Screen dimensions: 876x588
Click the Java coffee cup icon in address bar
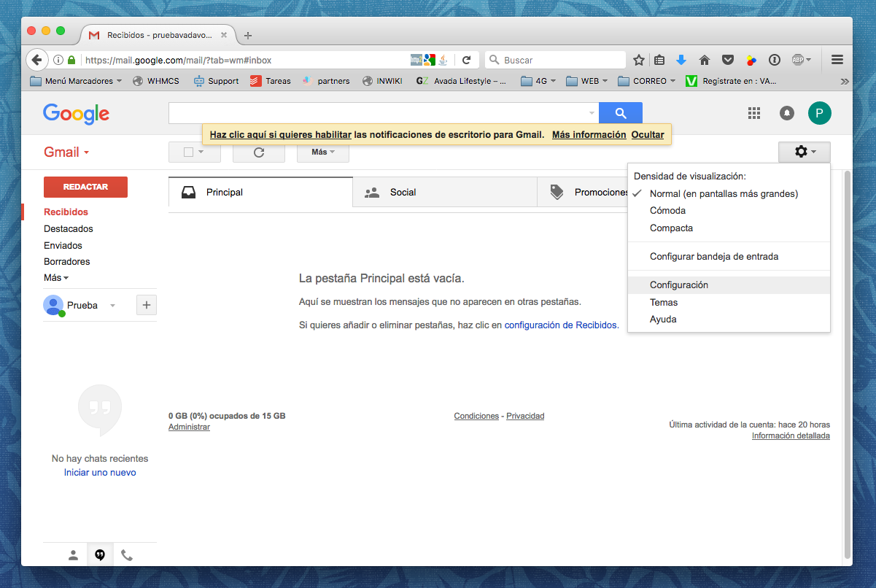point(444,60)
